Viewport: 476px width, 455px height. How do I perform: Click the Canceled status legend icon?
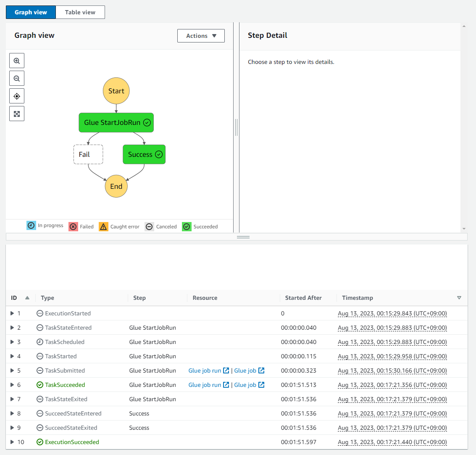[149, 227]
